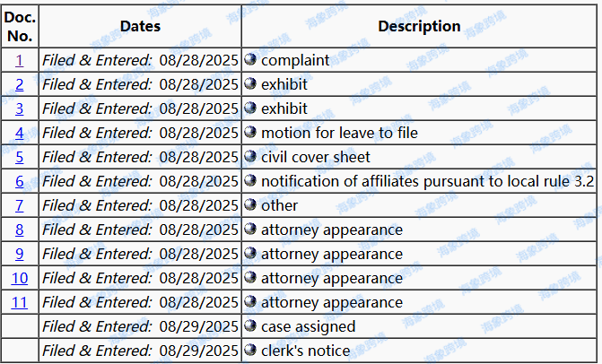602x364 pixels.
Task: Open document number 6 link
Action: point(20,182)
